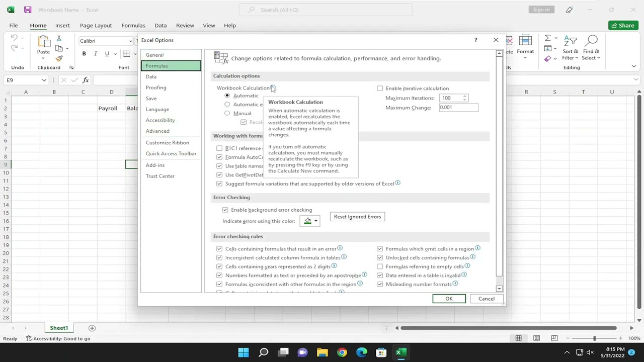Image resolution: width=644 pixels, height=362 pixels.
Task: Increase Maximum Iterations with spinner
Action: (x=465, y=96)
